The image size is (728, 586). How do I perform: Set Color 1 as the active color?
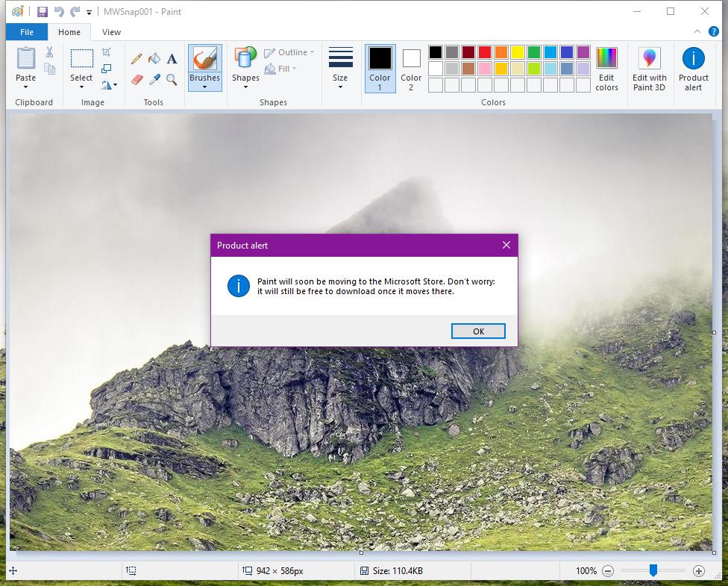pos(380,67)
